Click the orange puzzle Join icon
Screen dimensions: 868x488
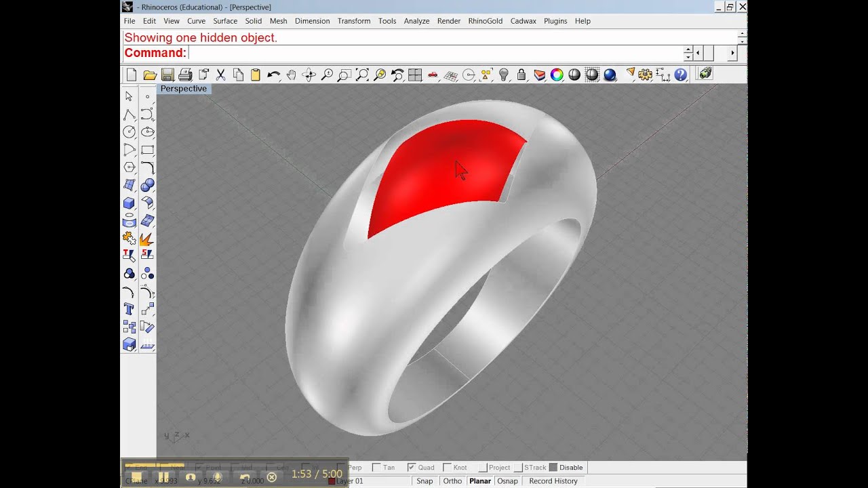coord(129,238)
